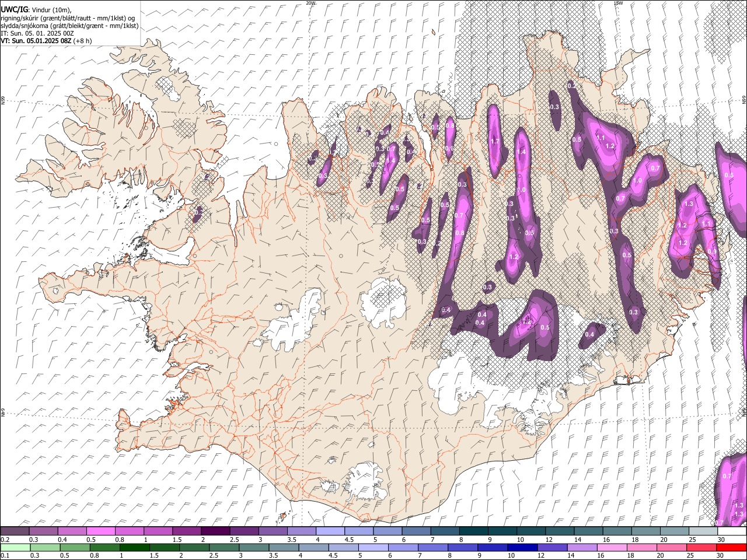747x560 pixels.
Task: Click the '30' label on the snow scale
Action: pos(721,540)
